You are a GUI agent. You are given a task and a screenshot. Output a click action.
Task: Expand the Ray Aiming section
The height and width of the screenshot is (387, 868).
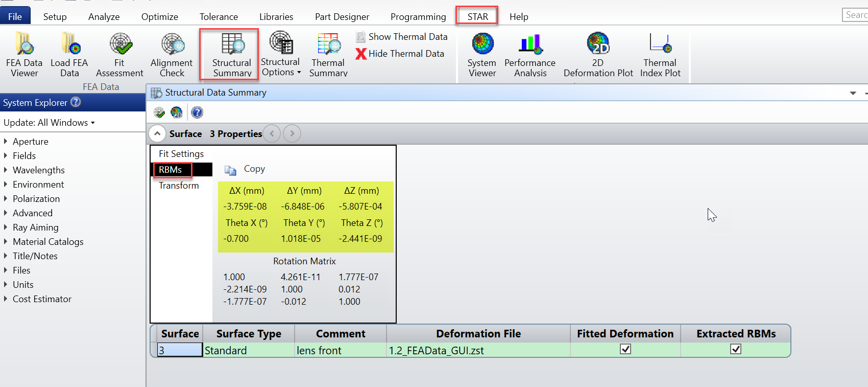coord(6,227)
